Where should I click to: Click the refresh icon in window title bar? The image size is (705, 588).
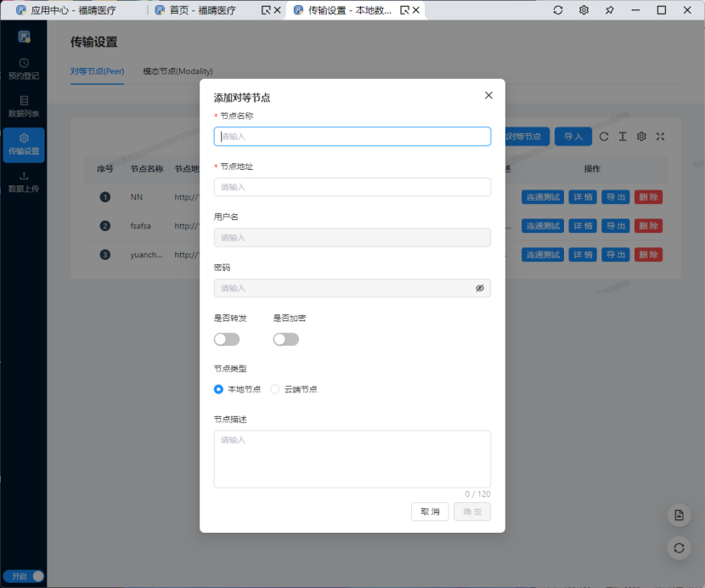click(558, 10)
